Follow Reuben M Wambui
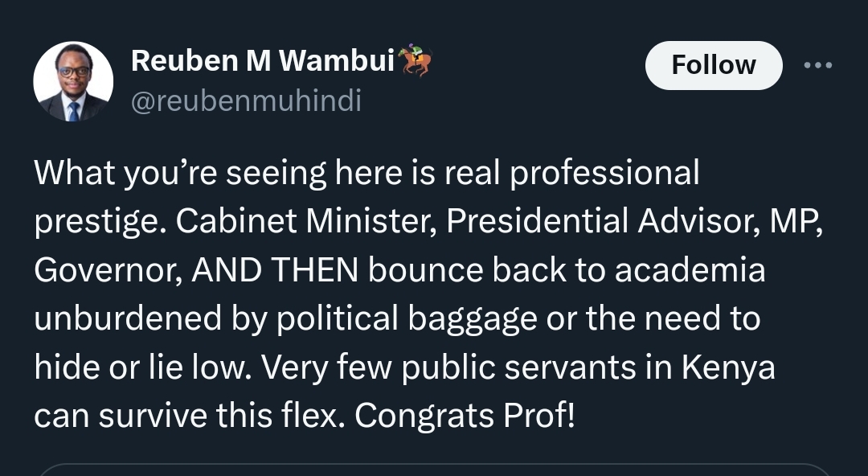The image size is (868, 476). [x=714, y=65]
